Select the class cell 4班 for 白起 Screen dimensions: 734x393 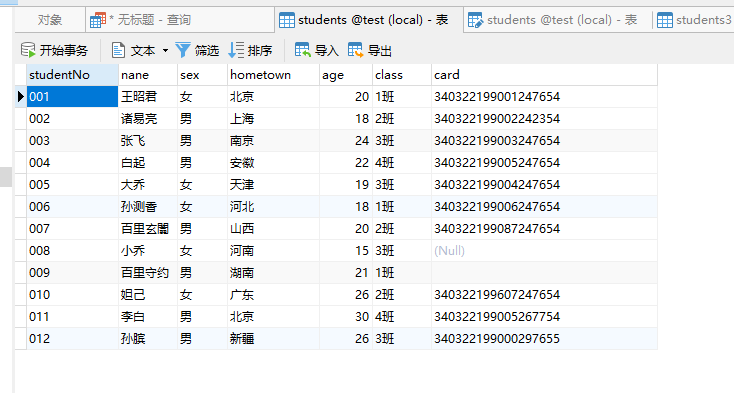(x=402, y=163)
